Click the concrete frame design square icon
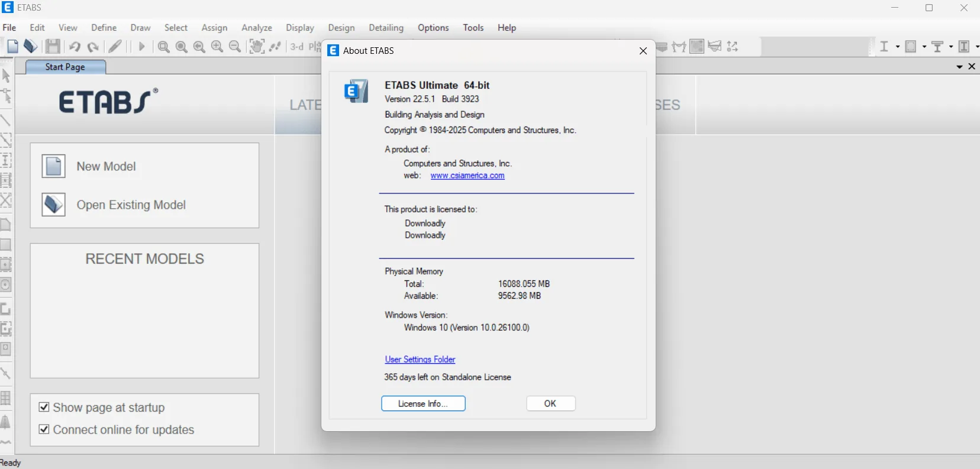The width and height of the screenshot is (980, 469). pyautogui.click(x=911, y=47)
